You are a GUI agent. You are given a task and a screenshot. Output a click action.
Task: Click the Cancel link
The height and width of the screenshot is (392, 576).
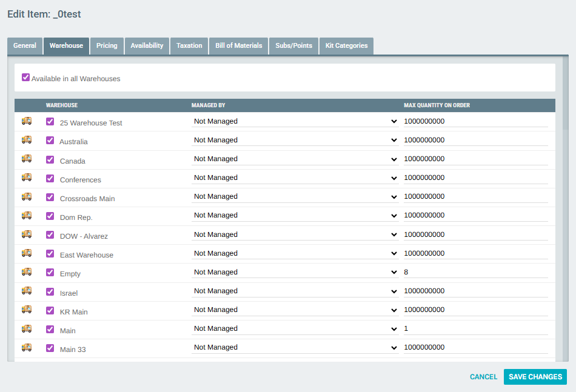pyautogui.click(x=483, y=377)
